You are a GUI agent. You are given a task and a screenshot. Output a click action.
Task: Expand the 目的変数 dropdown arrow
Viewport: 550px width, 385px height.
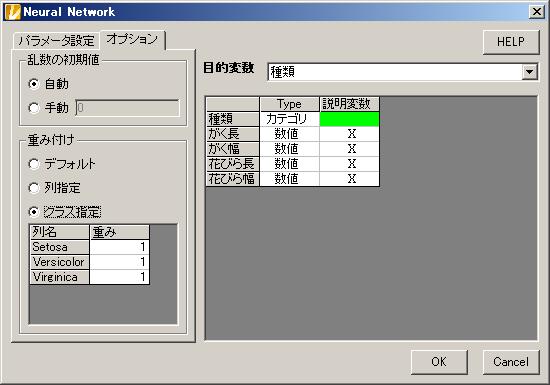tap(529, 72)
